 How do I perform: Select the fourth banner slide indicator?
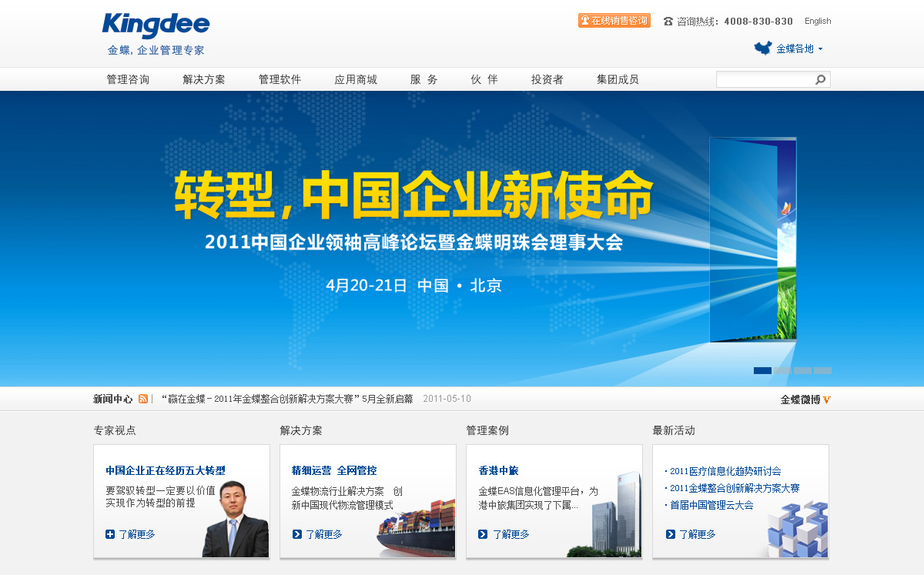822,370
